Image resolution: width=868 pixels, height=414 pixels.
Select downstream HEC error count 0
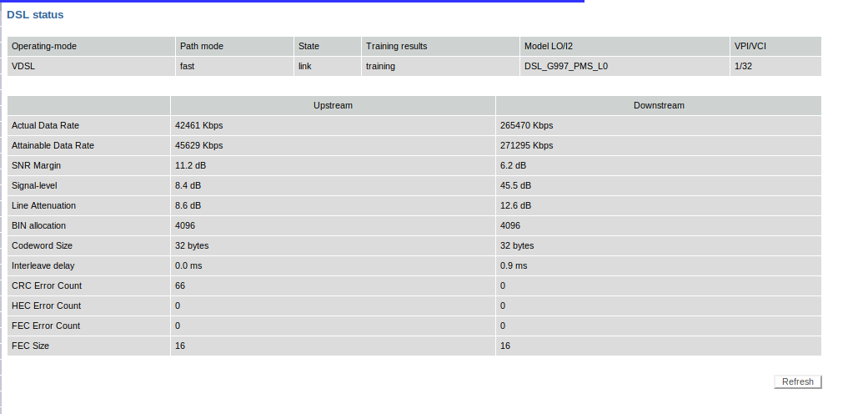pyautogui.click(x=503, y=305)
